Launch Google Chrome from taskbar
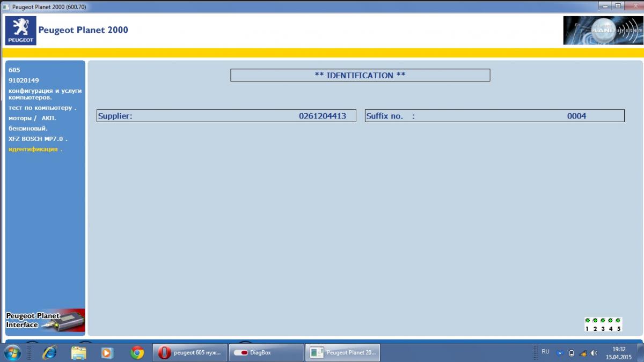The image size is (644, 362). click(137, 352)
